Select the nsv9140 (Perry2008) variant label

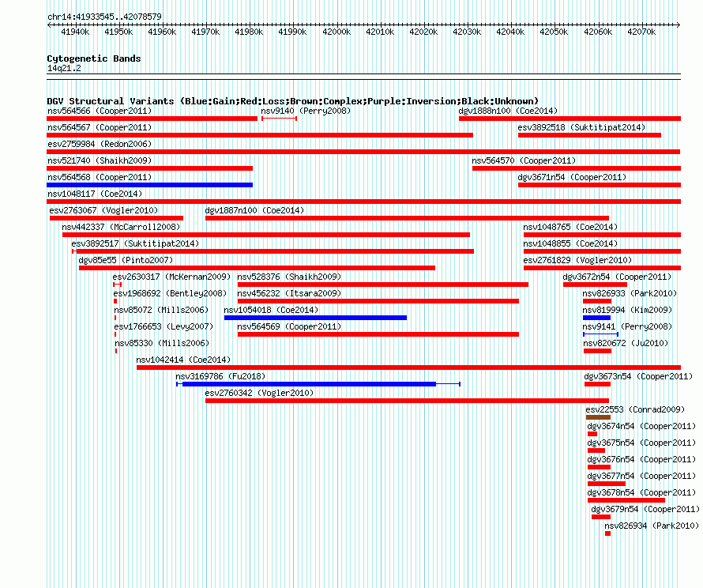coord(306,111)
